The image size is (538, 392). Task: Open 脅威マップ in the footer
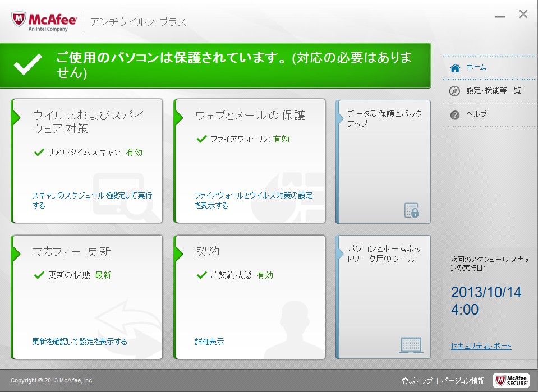(417, 380)
